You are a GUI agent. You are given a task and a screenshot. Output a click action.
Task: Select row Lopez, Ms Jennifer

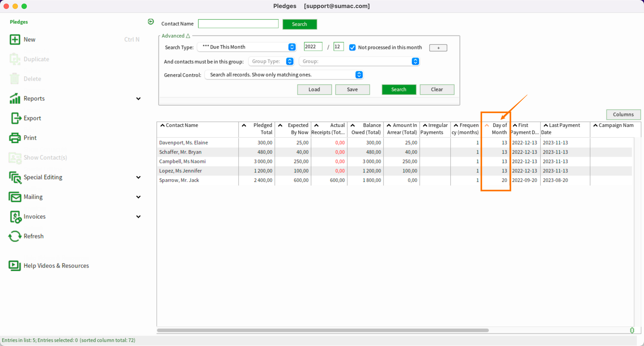pos(394,171)
